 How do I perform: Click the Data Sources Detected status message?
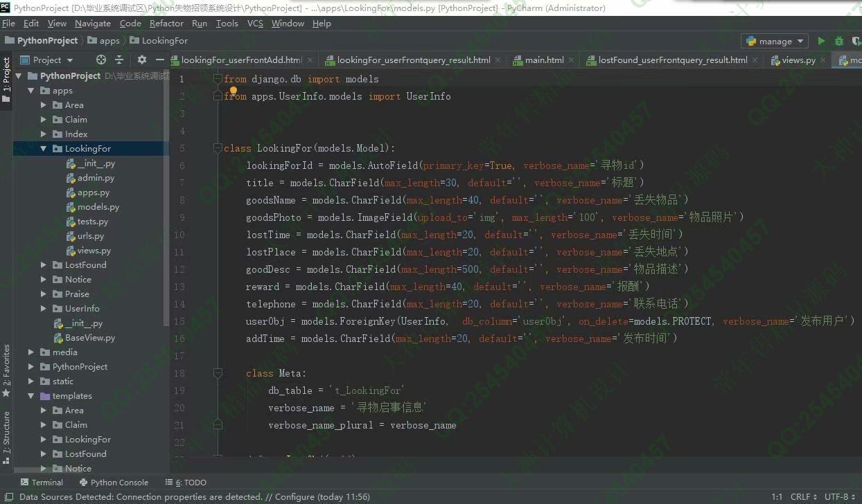pos(194,496)
